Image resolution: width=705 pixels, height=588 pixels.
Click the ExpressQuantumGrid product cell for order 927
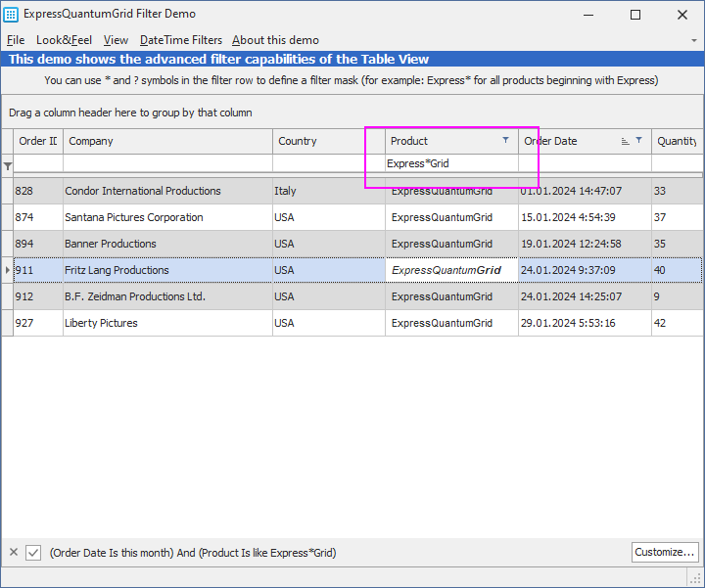point(451,323)
